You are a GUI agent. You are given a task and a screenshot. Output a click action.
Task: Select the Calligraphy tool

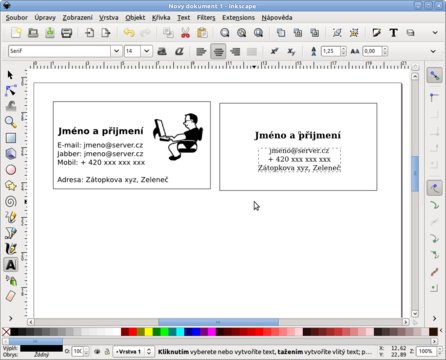click(11, 249)
